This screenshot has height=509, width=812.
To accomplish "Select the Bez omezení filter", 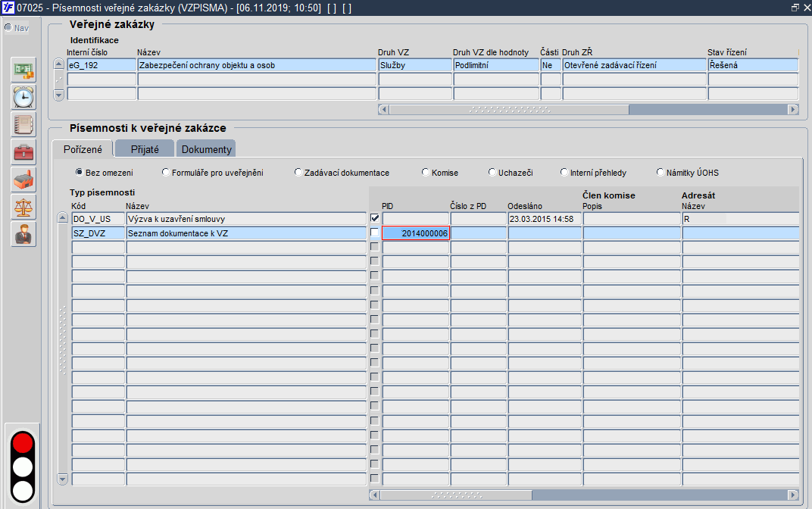I will tap(80, 172).
